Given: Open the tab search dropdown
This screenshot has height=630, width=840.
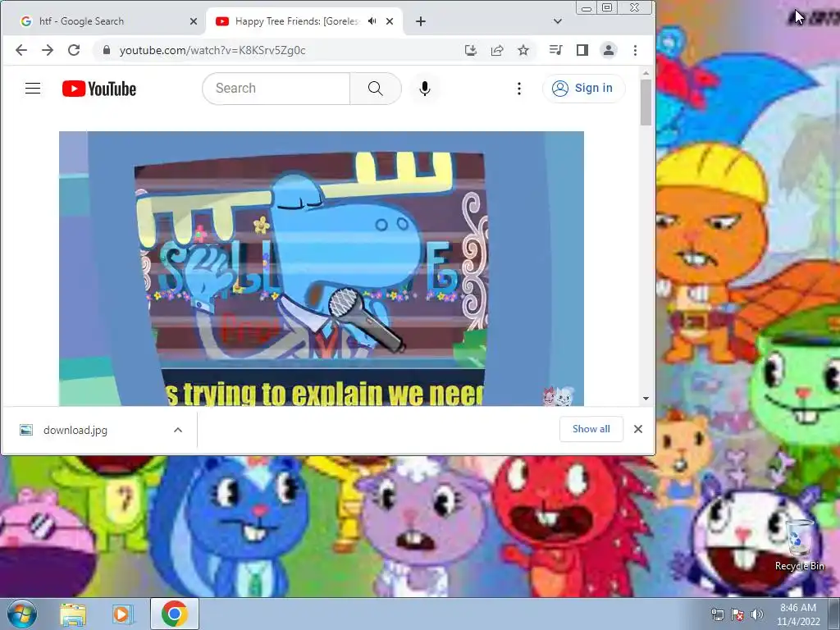Looking at the screenshot, I should (558, 21).
